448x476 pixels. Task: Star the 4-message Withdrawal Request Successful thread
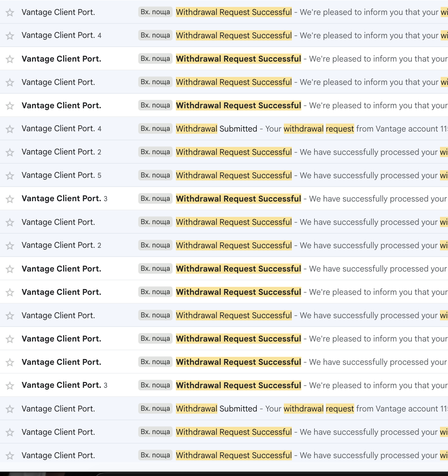click(10, 36)
